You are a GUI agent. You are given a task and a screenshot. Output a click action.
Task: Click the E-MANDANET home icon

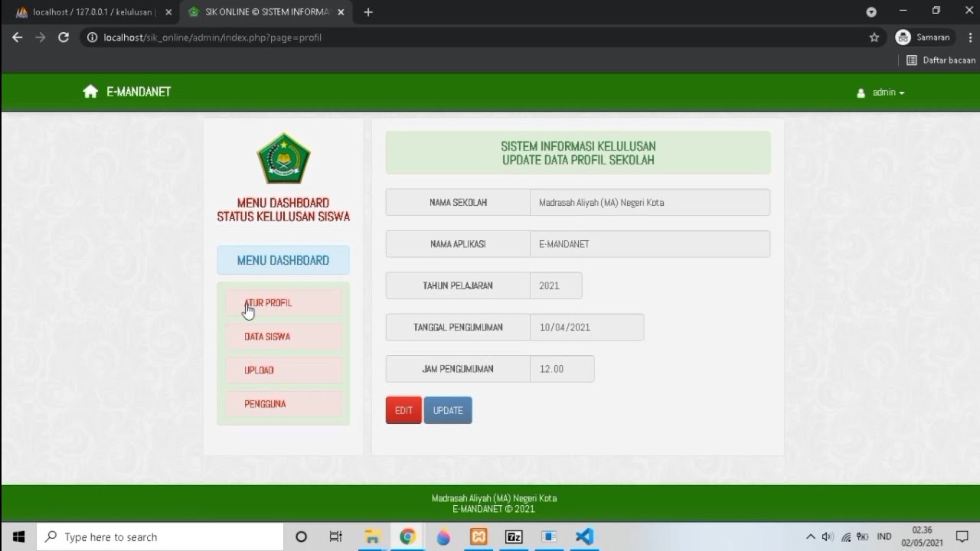click(x=90, y=91)
